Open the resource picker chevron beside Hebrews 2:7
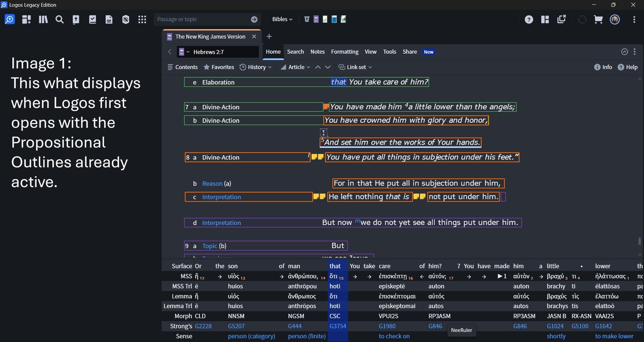Screen dimensions: 644x342 click(188, 52)
